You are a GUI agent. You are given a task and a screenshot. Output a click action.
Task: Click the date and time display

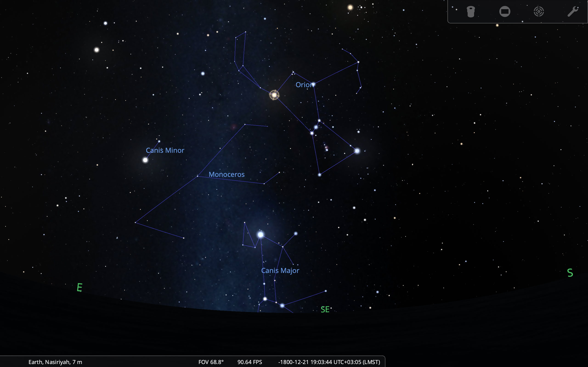pos(329,362)
